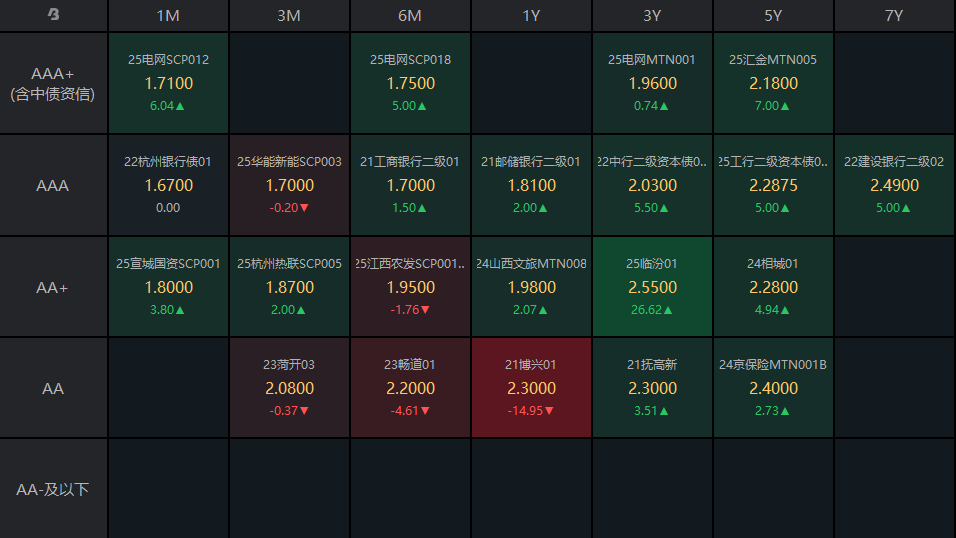Select the 7Y maturity column header
Image resolution: width=956 pixels, height=538 pixels.
[894, 15]
